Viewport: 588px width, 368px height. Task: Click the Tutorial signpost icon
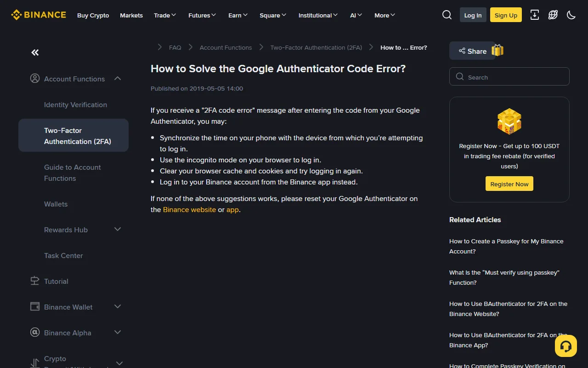(x=35, y=281)
